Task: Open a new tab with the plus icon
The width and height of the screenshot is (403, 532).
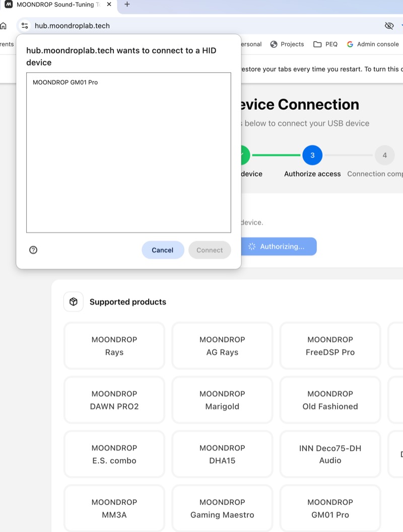Action: 127,5
